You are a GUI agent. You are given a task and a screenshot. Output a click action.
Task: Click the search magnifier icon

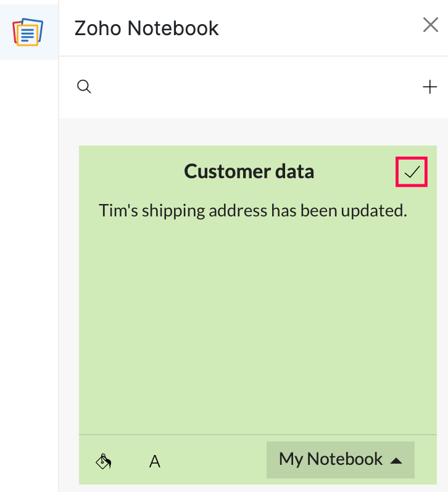tap(84, 87)
